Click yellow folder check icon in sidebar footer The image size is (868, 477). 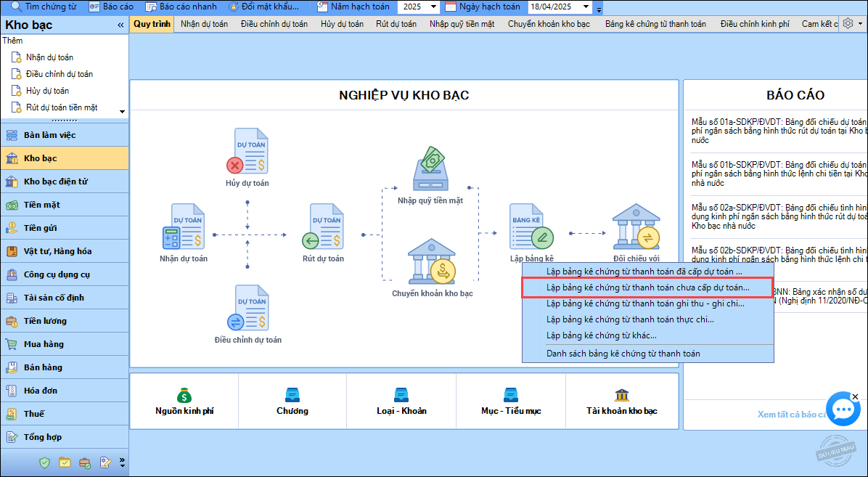65,462
